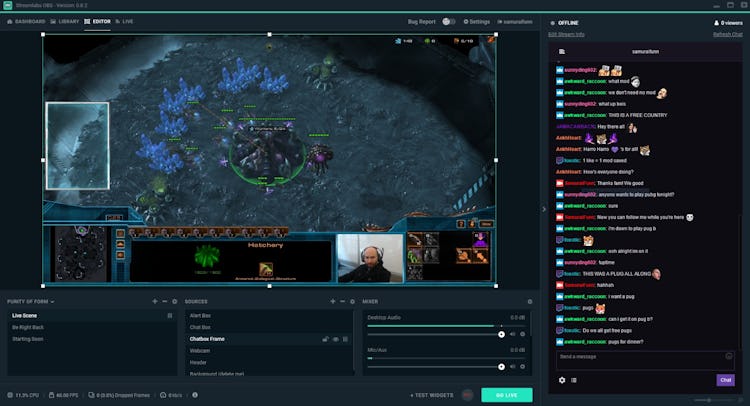Toggle the lock on the Chatbox Frame source
Viewport: 750px width, 406px height.
click(325, 339)
